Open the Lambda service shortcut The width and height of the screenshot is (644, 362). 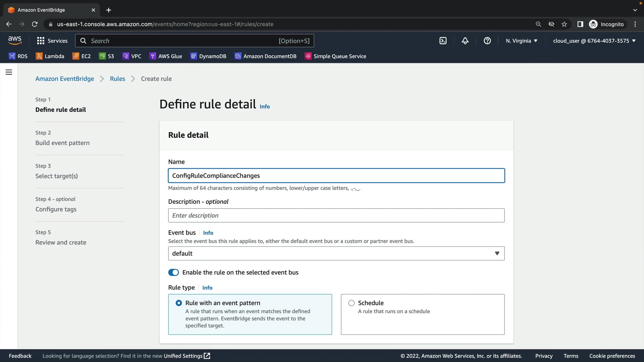[x=50, y=56]
